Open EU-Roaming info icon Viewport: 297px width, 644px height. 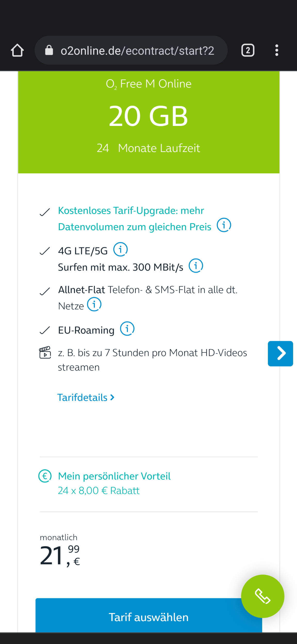127,329
